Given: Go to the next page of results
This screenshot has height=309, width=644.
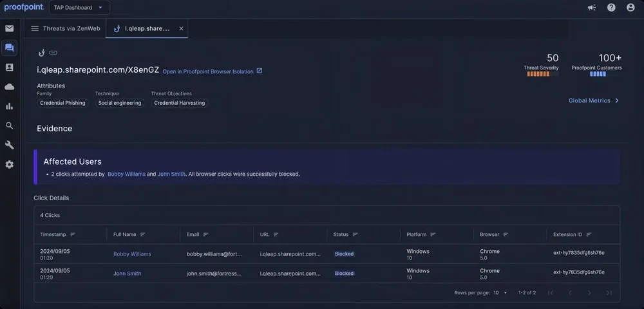Looking at the screenshot, I should (589, 293).
